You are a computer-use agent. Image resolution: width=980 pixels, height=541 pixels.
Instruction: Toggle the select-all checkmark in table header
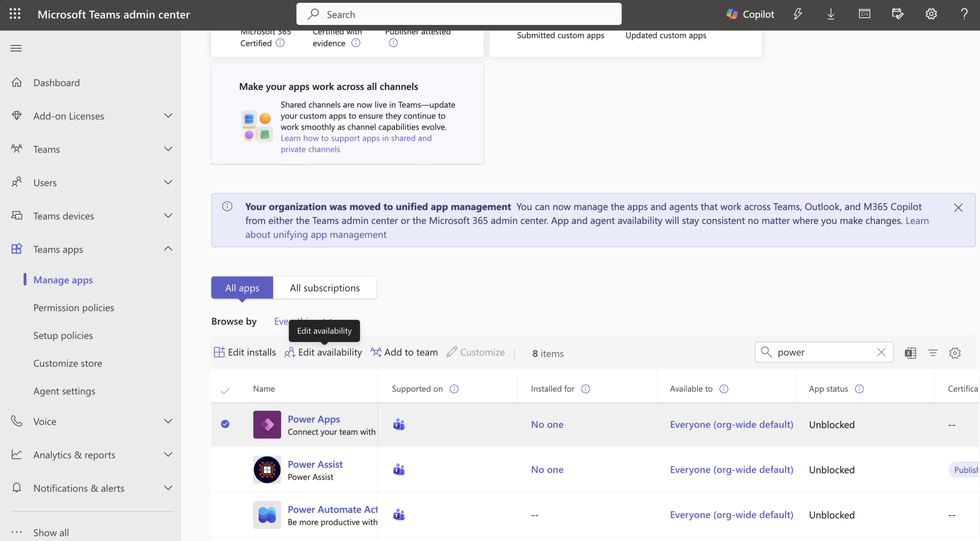(x=225, y=391)
